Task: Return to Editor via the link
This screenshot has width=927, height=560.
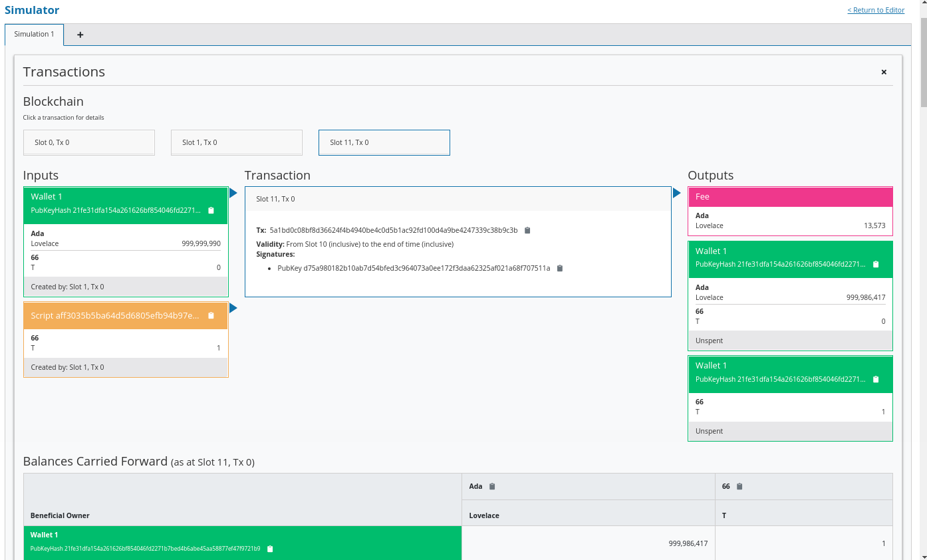Action: point(875,10)
